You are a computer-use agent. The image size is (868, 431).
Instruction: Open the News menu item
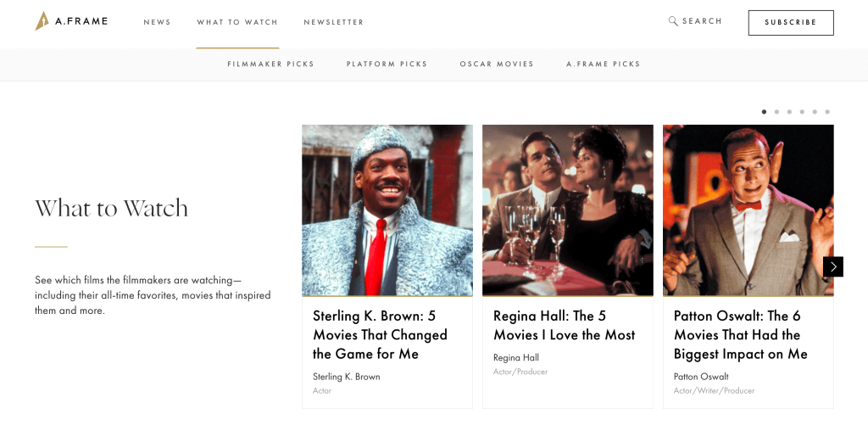[157, 23]
